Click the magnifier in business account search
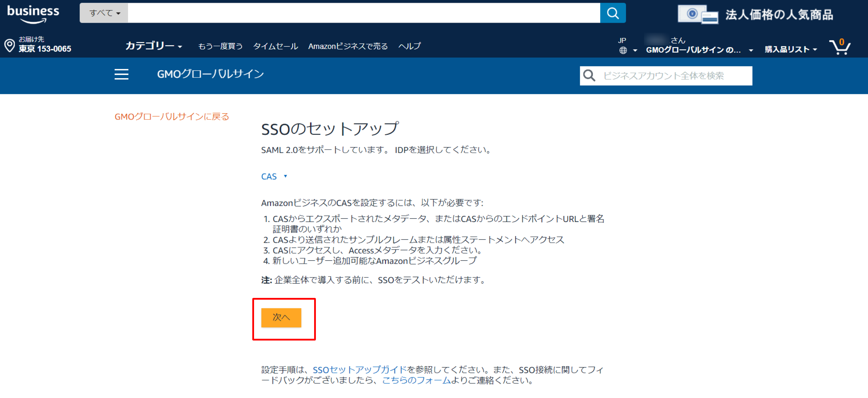Screen dimensions: 868x398 click(589, 76)
